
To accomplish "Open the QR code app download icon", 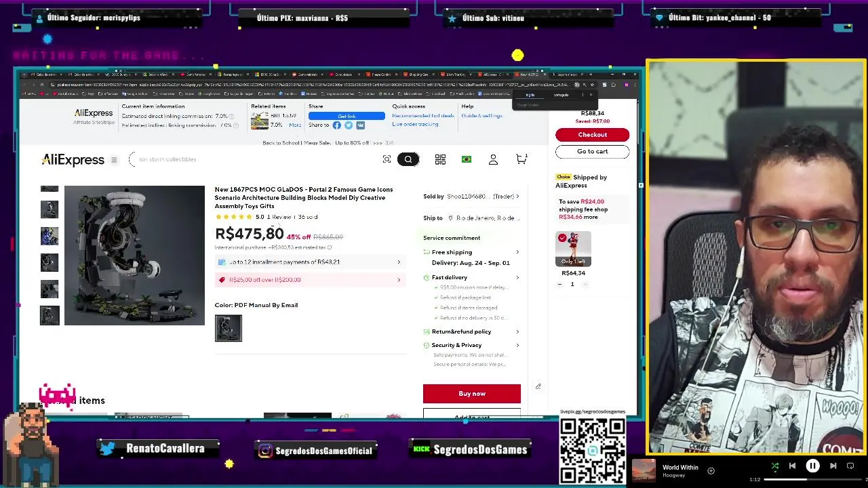I will tap(440, 159).
